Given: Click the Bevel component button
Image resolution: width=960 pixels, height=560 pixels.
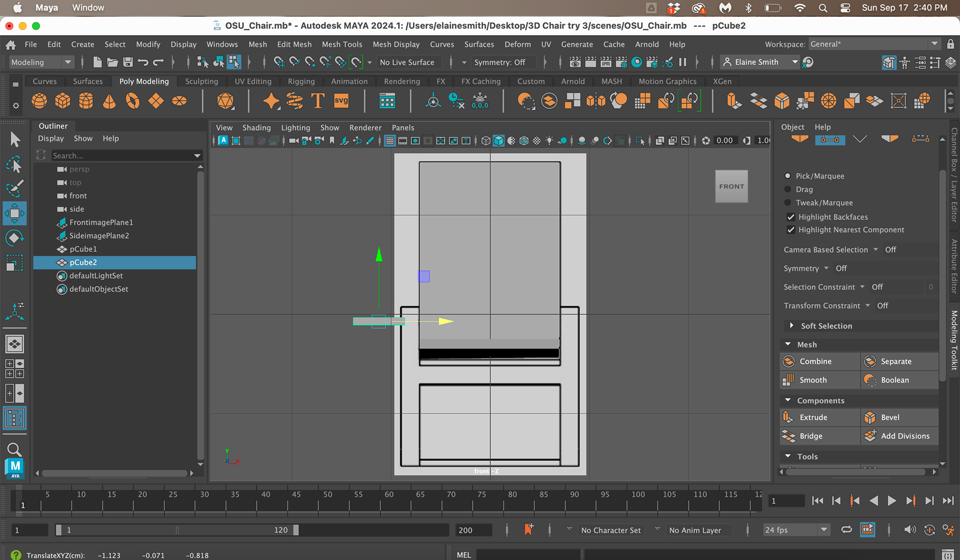Looking at the screenshot, I should [899, 417].
